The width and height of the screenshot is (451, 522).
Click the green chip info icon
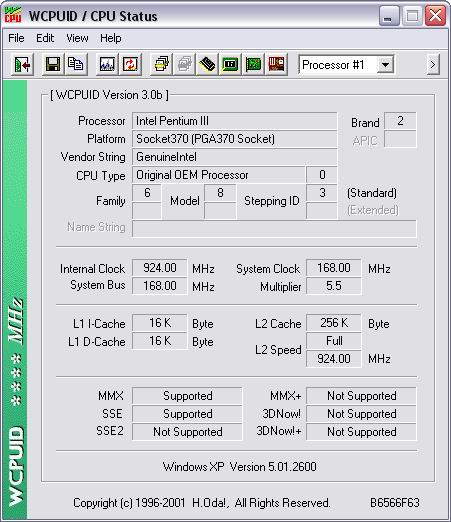click(230, 64)
